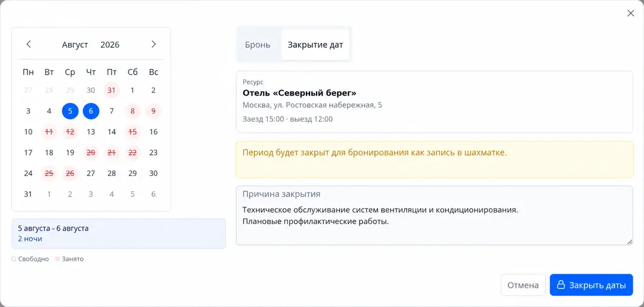
Task: Select August 1 under Сб column
Action: pyautogui.click(x=132, y=90)
